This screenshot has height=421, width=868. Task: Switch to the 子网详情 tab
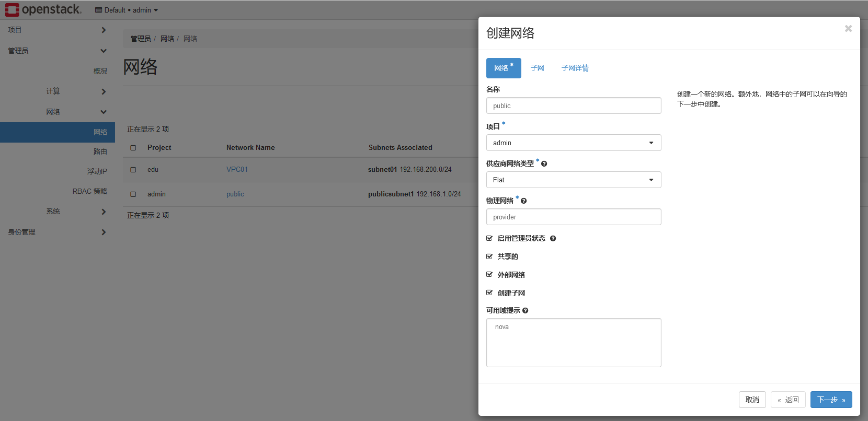coord(575,68)
